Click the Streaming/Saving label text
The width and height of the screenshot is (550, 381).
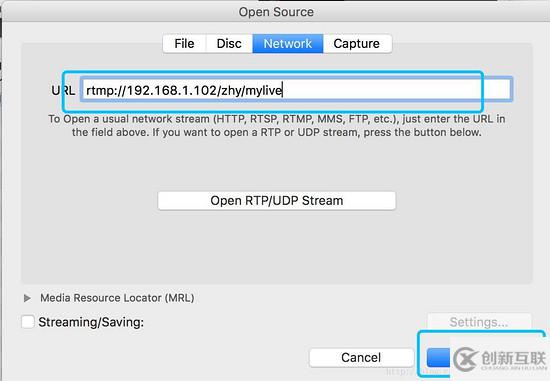tap(91, 322)
